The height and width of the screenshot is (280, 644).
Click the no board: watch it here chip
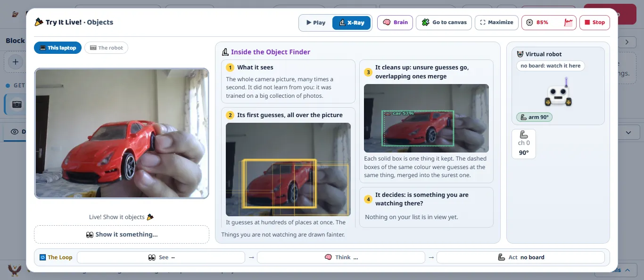click(551, 66)
